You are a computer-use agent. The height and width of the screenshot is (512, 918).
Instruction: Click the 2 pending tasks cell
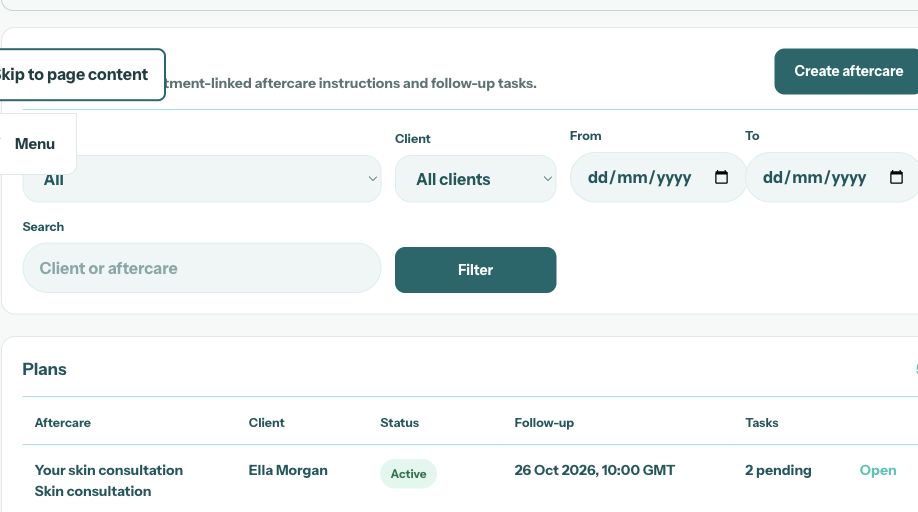pos(778,470)
